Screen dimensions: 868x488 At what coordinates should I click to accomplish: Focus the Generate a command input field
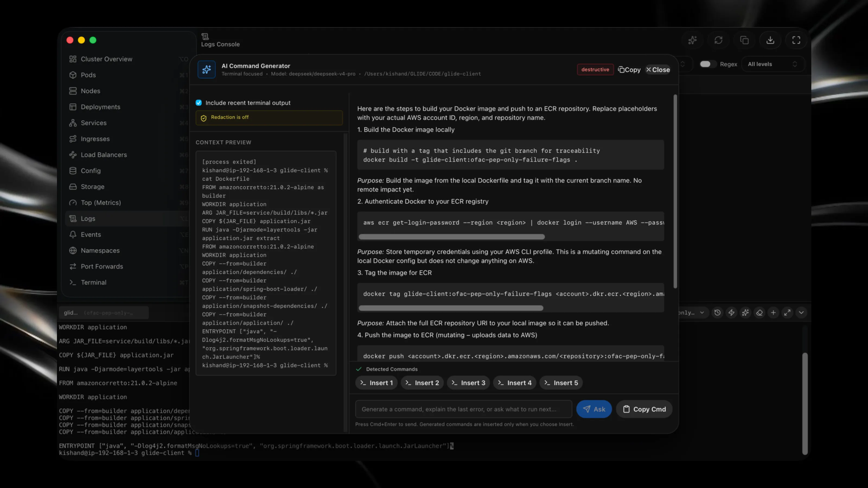click(464, 409)
